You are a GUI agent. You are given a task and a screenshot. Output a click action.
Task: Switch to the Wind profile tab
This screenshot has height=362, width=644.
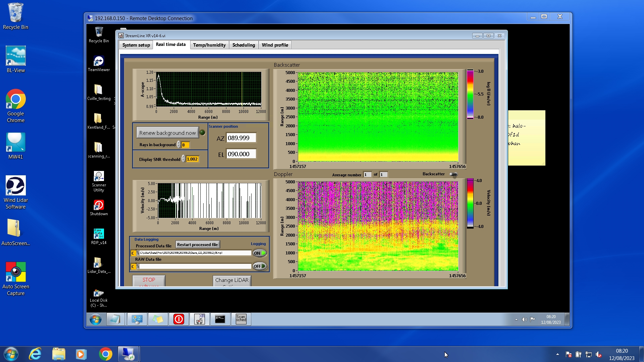pyautogui.click(x=275, y=45)
